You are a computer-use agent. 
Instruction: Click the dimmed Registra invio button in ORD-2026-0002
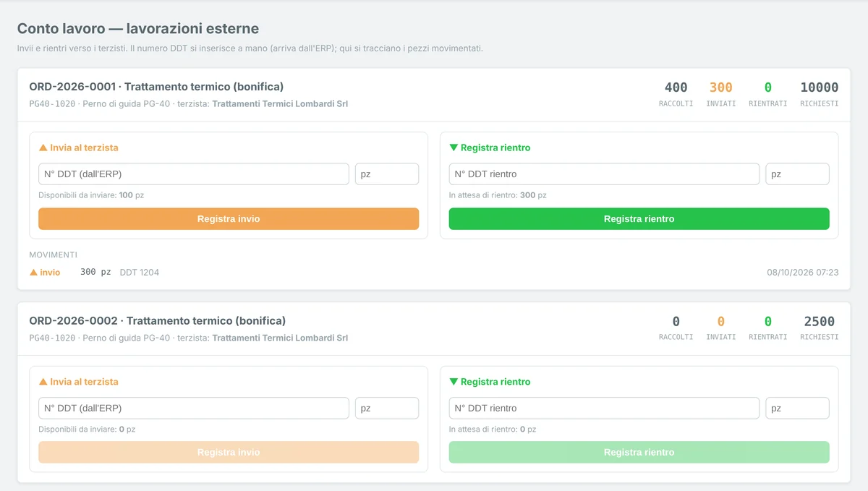tap(229, 453)
